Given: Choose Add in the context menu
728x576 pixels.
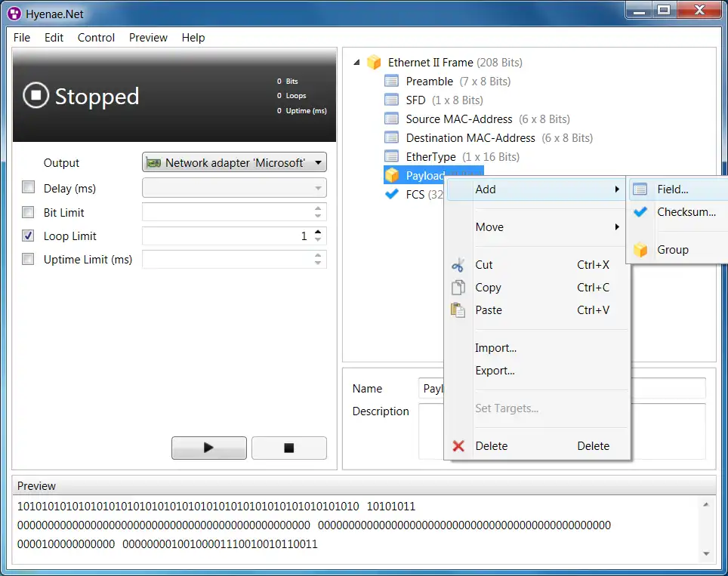Looking at the screenshot, I should click(537, 189).
